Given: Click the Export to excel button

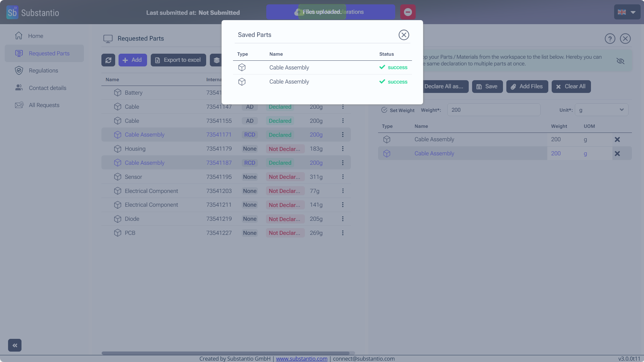Looking at the screenshot, I should [178, 60].
